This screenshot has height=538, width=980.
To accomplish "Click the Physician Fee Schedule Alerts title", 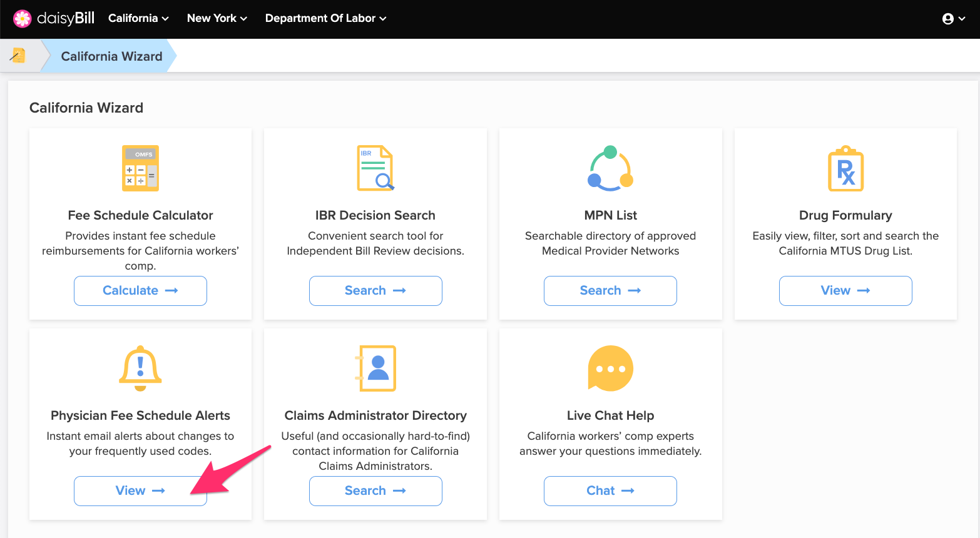I will (x=140, y=415).
